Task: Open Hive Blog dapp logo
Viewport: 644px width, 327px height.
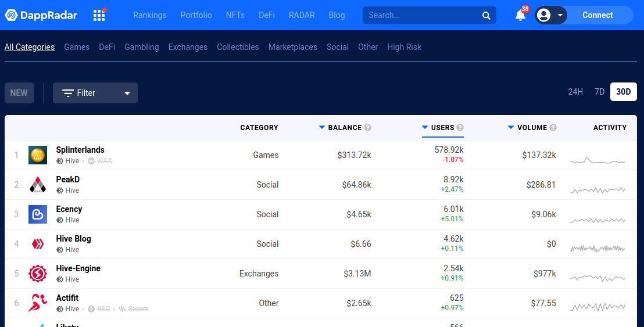Action: pyautogui.click(x=38, y=244)
